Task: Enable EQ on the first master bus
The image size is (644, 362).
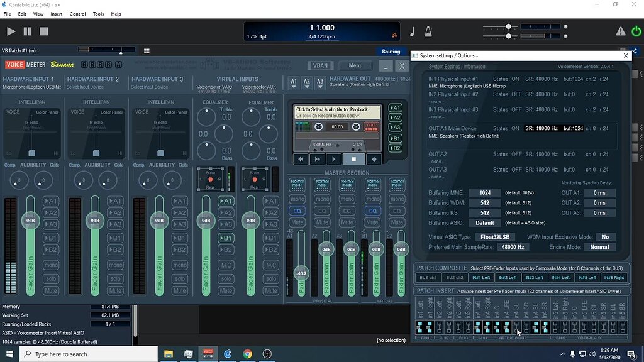Action: (x=297, y=211)
